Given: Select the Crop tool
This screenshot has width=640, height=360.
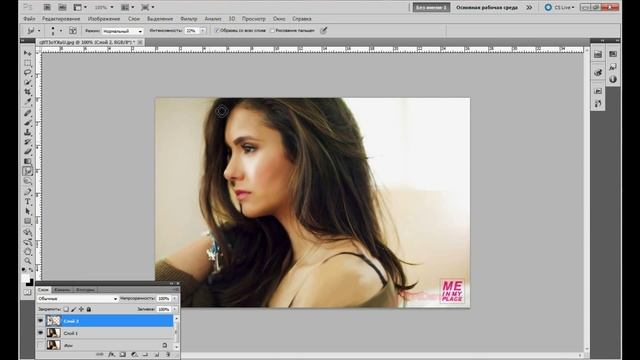Looking at the screenshot, I should tap(27, 93).
